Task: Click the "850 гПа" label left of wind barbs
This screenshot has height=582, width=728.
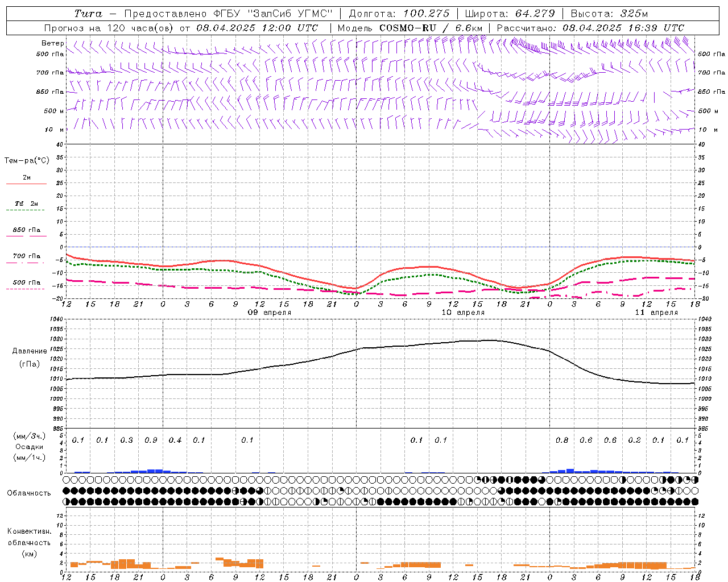Action: 50,92
